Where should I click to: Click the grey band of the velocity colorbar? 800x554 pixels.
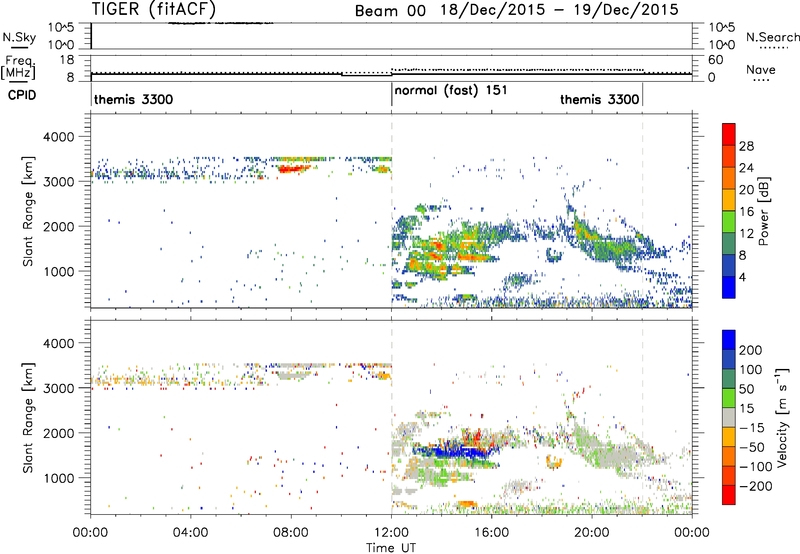tap(729, 417)
